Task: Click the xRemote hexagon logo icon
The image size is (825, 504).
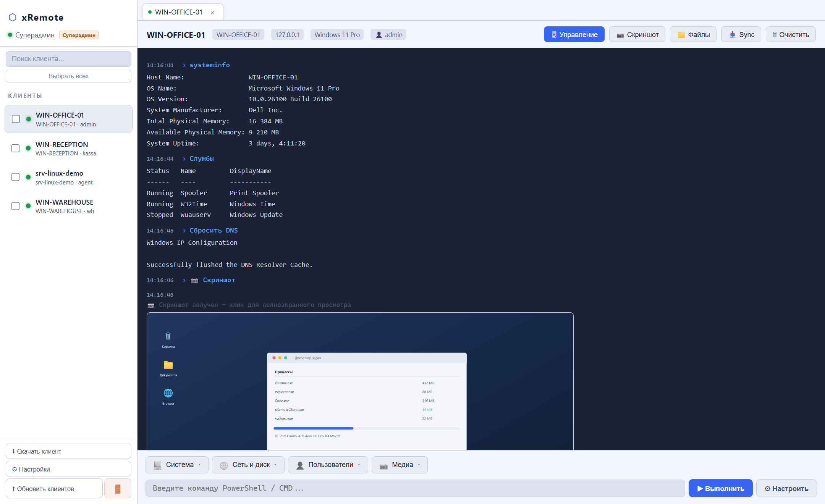Action: click(x=13, y=18)
